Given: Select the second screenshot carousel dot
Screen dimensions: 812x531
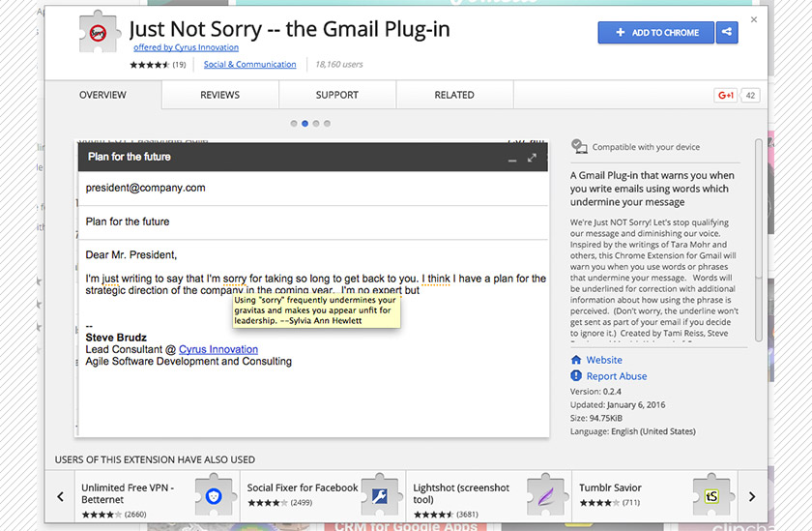Looking at the screenshot, I should [x=304, y=123].
